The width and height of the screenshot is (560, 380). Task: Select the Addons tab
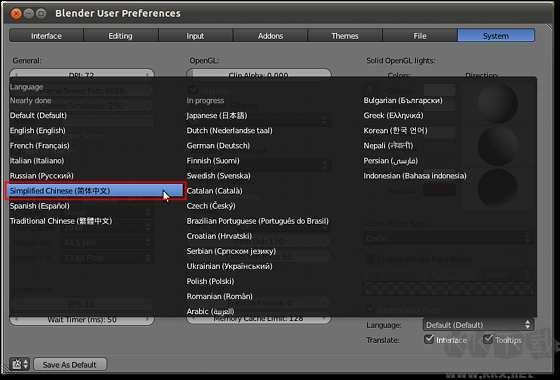coord(270,36)
